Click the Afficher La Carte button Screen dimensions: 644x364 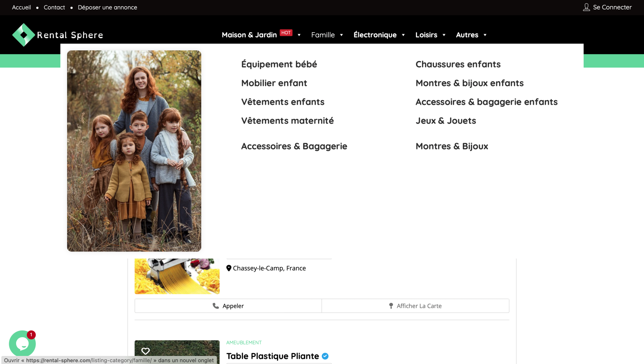(x=415, y=306)
